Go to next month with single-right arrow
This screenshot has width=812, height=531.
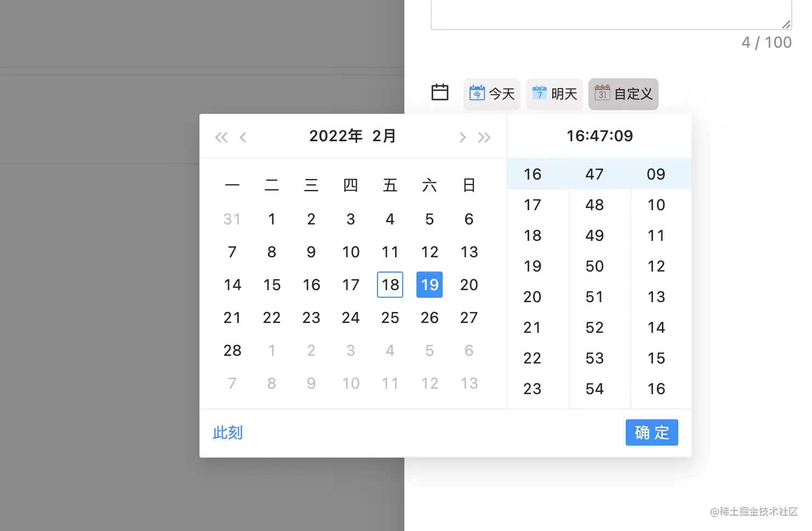[462, 137]
